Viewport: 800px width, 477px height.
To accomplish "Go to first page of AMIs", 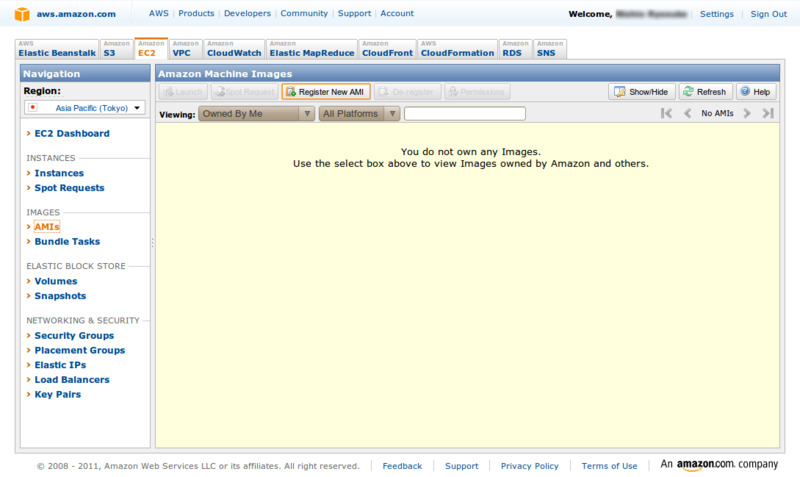I will [x=666, y=113].
